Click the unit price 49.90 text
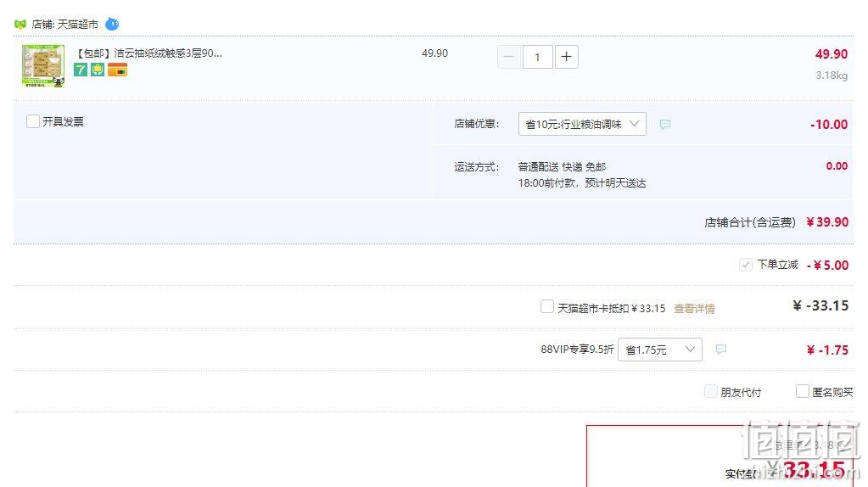868x487 pixels. (434, 53)
